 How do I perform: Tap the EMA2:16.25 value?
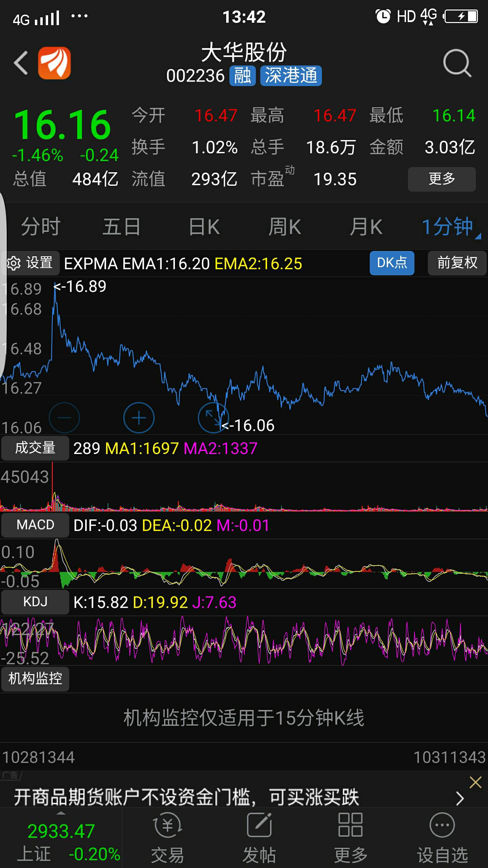(258, 263)
